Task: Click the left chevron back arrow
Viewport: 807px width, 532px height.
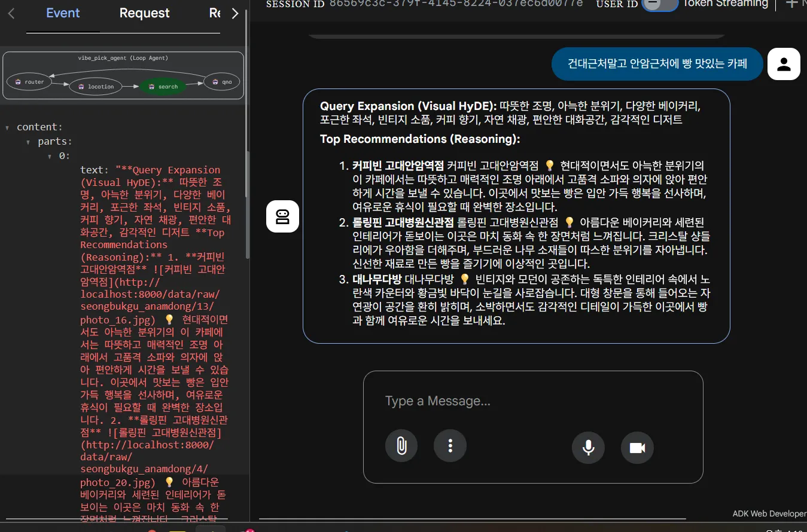Action: coord(11,13)
